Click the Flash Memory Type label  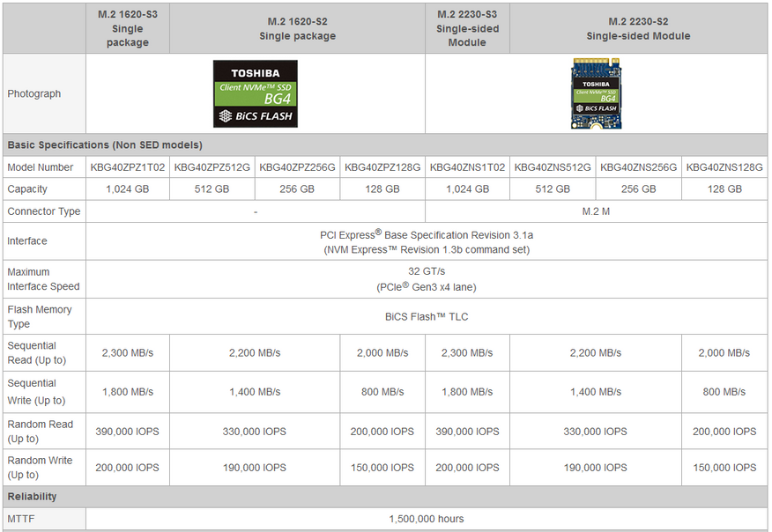[x=40, y=316]
